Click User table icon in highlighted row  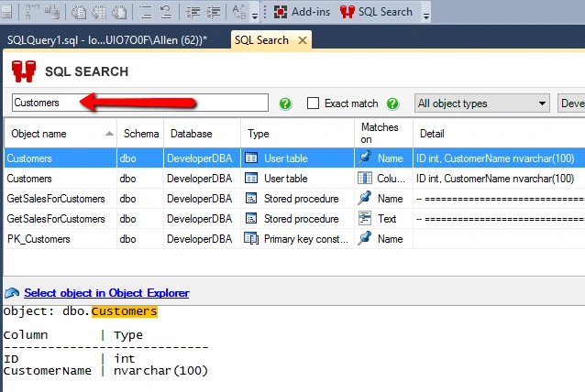tap(251, 158)
